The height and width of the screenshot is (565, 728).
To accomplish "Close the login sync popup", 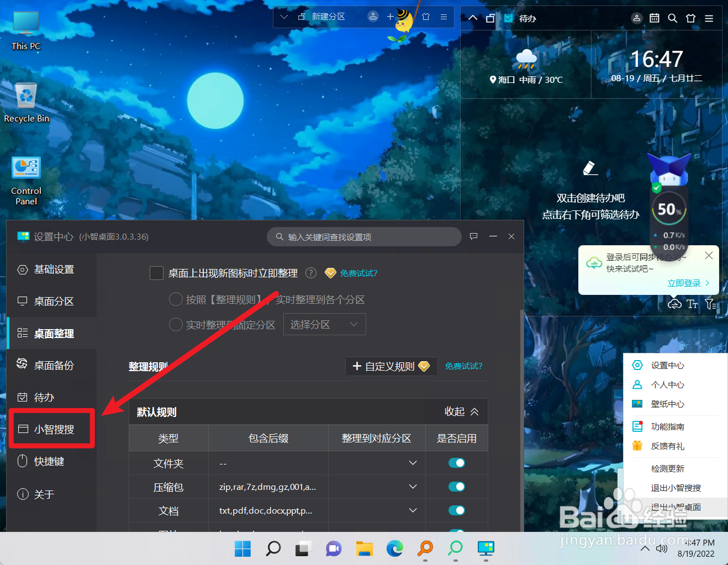I will (709, 256).
